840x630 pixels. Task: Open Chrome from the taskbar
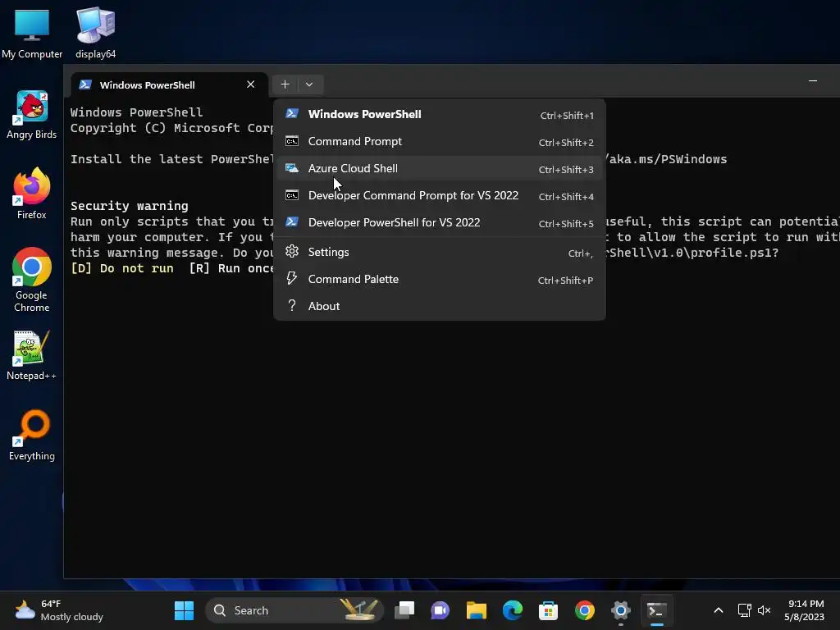click(584, 610)
